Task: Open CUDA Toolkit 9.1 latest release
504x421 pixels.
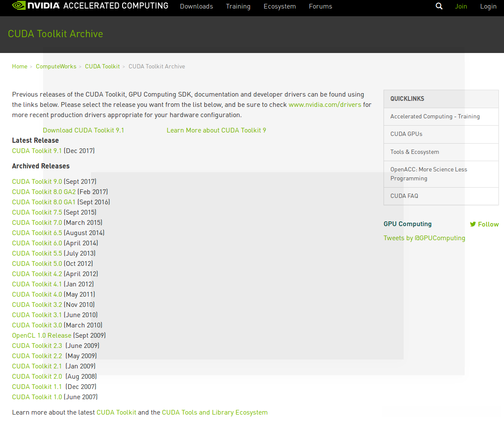Action: point(37,151)
